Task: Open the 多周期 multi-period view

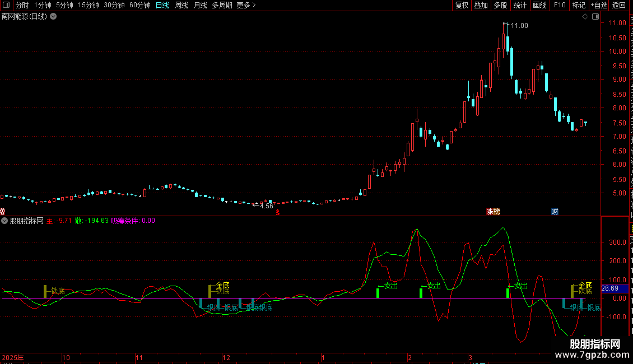Action: 222,5
